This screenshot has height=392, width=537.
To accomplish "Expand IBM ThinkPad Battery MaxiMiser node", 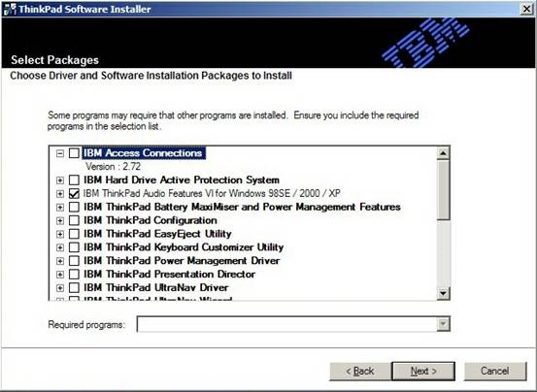I will 60,208.
